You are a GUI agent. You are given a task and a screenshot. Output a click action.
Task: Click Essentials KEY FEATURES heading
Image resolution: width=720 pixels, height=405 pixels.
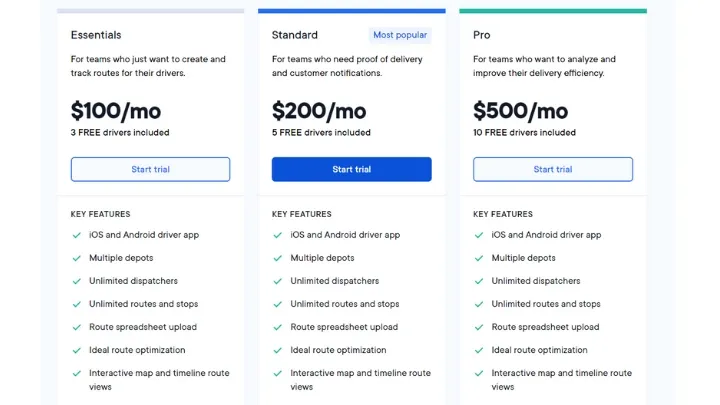pos(101,214)
